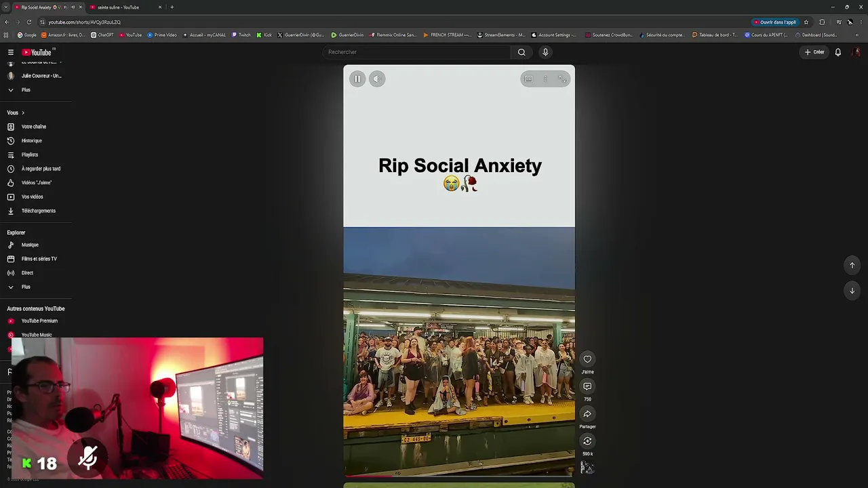Open YouTube notifications bell
This screenshot has height=488, width=868.
click(838, 52)
